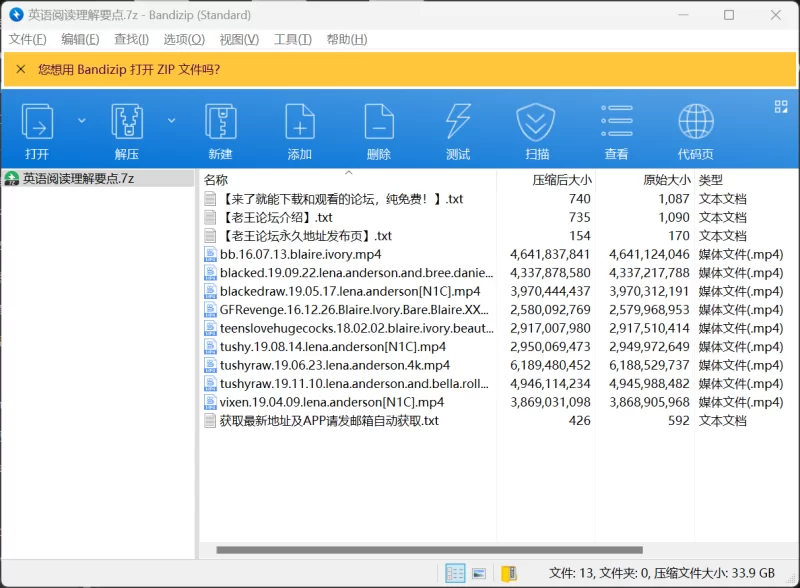Open the 文件(F) menu
Image resolution: width=800 pixels, height=588 pixels.
point(27,39)
